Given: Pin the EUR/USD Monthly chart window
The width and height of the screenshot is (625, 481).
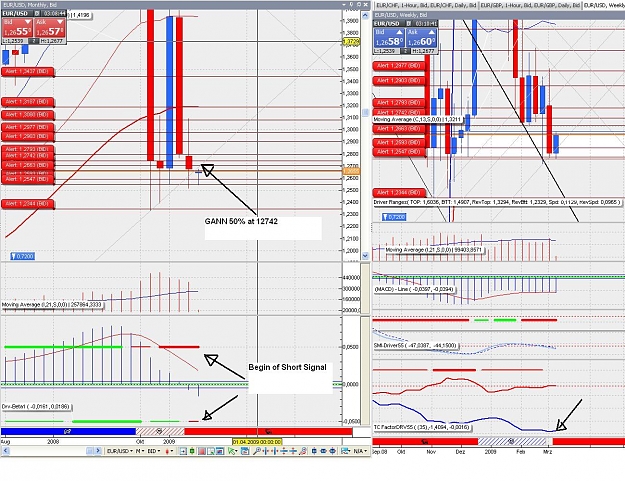Looking at the screenshot, I should coord(351,4).
